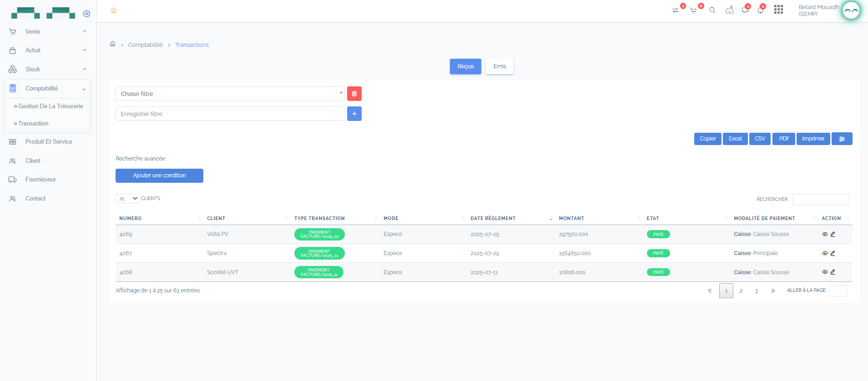Click PAIEMENT FACTURE/2025_12 badge
Image resolution: width=868 pixels, height=381 pixels.
click(x=319, y=234)
